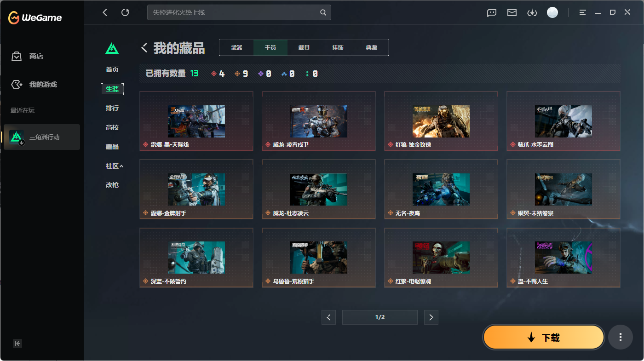This screenshot has height=361, width=644.
Task: Click the orange rarity count 9
Action: tap(241, 74)
